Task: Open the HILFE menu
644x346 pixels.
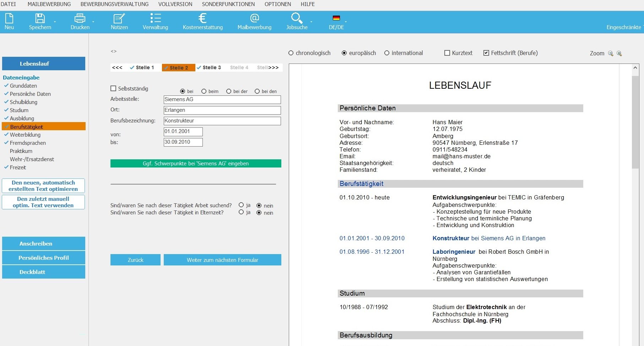Action: coord(308,4)
